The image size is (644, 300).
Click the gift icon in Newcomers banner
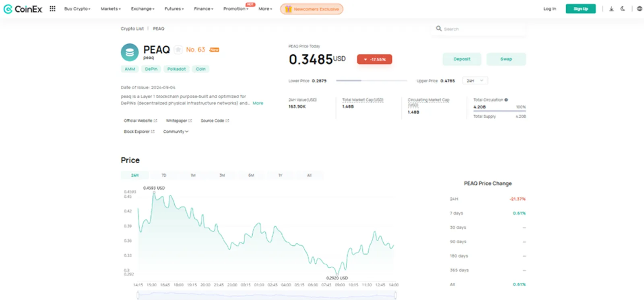coord(288,9)
